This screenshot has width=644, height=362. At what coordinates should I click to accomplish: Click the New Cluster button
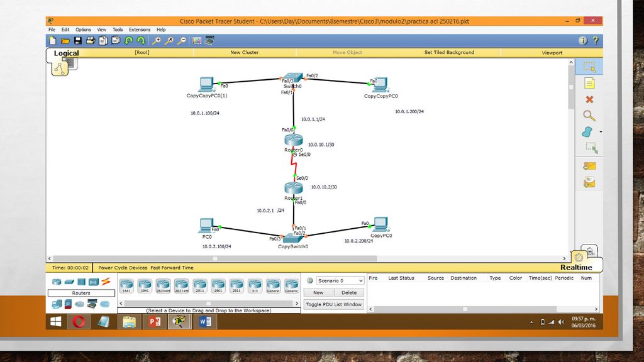click(x=245, y=53)
